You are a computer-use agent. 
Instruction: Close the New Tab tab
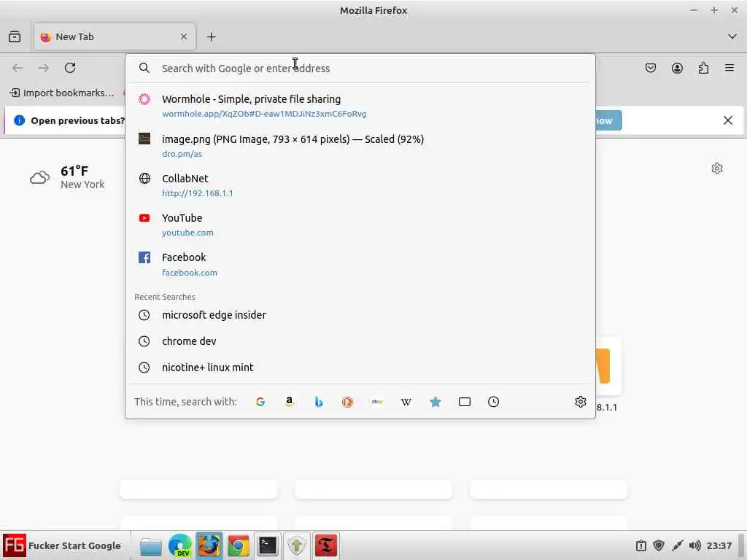click(x=184, y=36)
